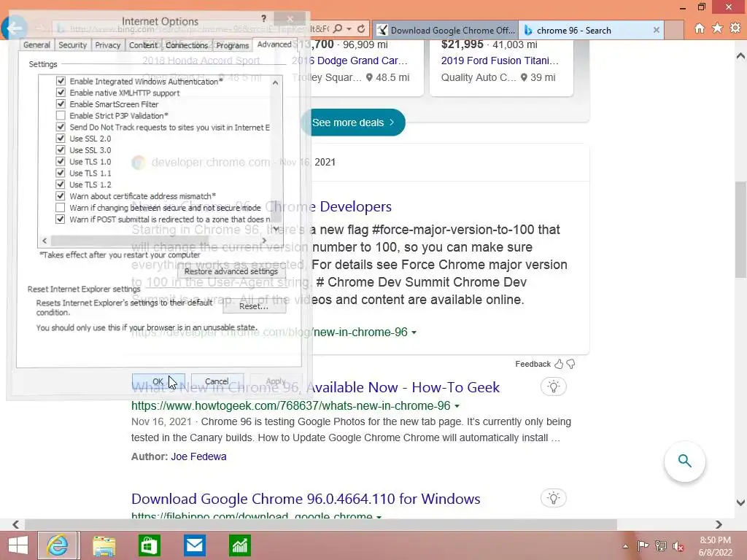Click the Internet Options help question mark
Screen dimensions: 747x560
pos(263,18)
